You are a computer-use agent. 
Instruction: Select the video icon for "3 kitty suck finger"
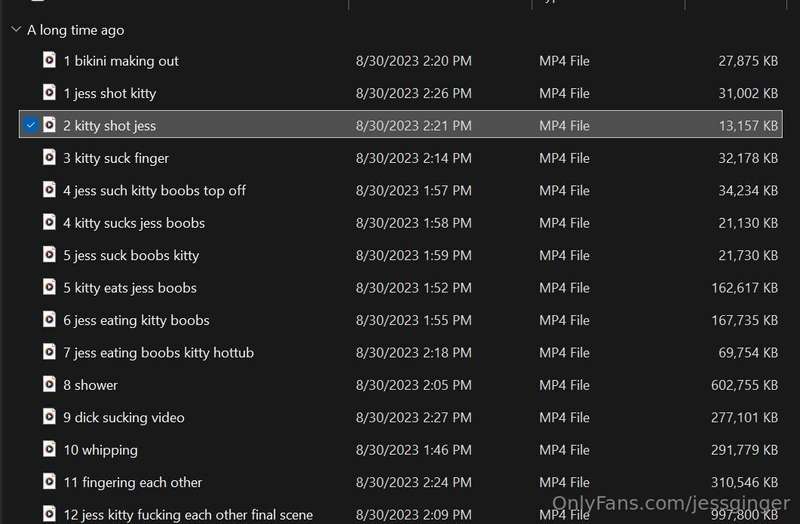pos(49,157)
